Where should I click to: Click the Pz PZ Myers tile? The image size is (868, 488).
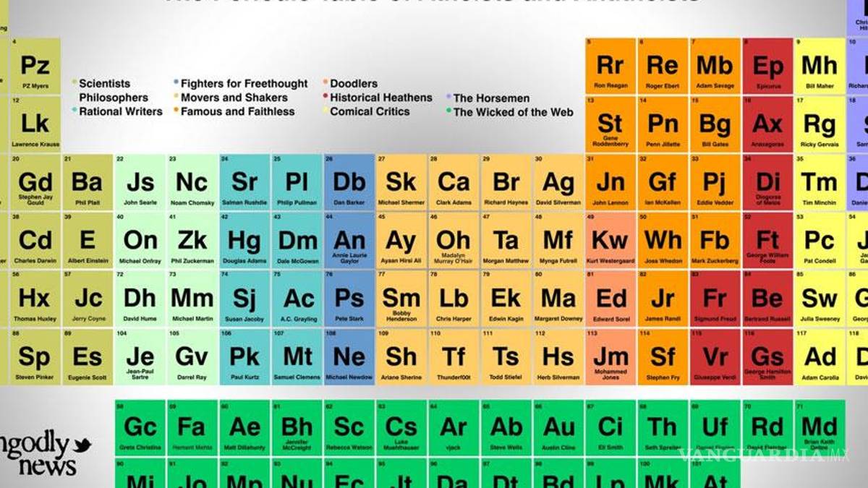(35, 67)
